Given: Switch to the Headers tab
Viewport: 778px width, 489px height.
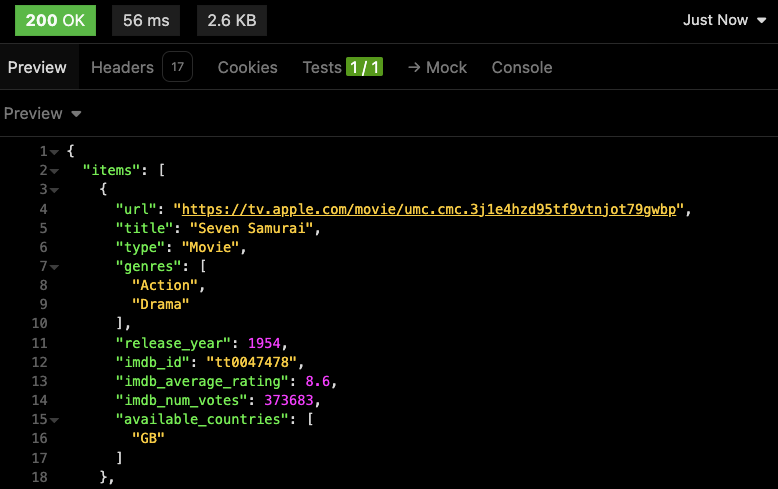Looking at the screenshot, I should point(122,67).
